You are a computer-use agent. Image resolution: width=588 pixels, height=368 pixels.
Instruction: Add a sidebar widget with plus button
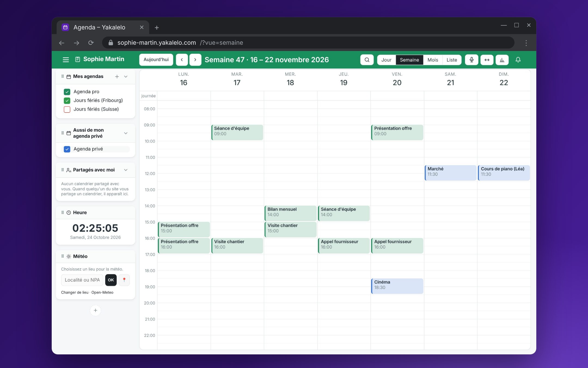(x=95, y=310)
